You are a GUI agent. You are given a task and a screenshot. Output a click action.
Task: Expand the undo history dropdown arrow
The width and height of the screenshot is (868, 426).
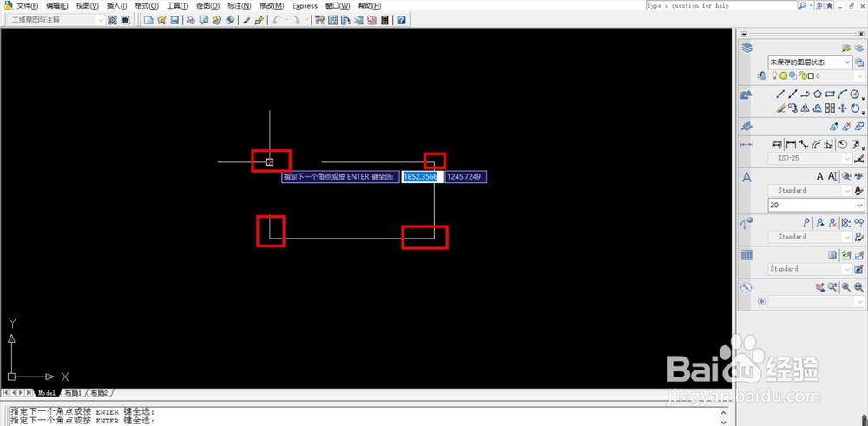(286, 20)
